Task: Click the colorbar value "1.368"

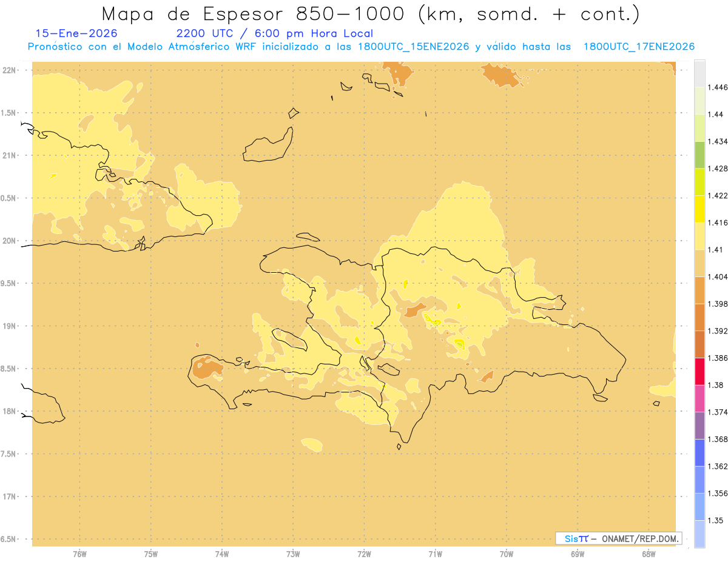Action: pyautogui.click(x=719, y=439)
